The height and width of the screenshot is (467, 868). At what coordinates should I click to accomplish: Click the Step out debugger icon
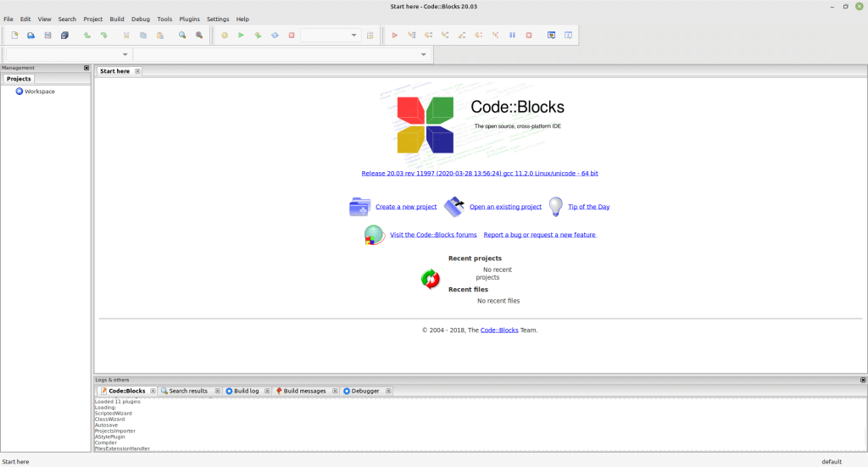[x=462, y=35]
